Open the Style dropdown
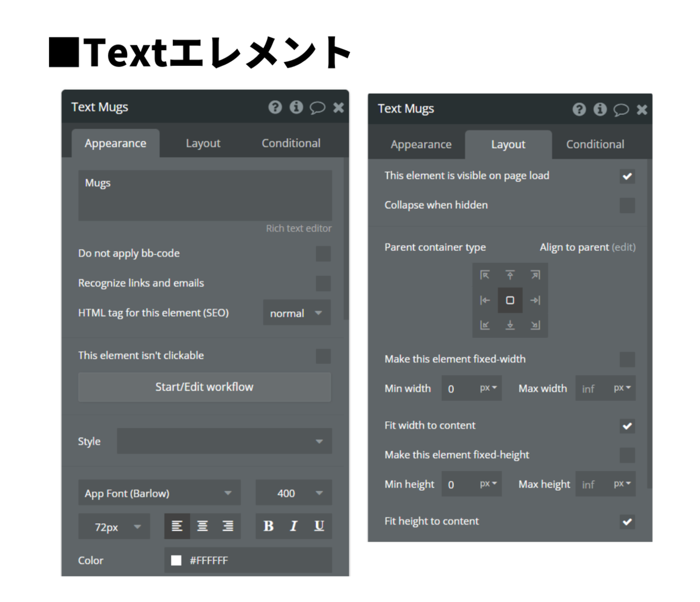700x602 pixels. (224, 441)
